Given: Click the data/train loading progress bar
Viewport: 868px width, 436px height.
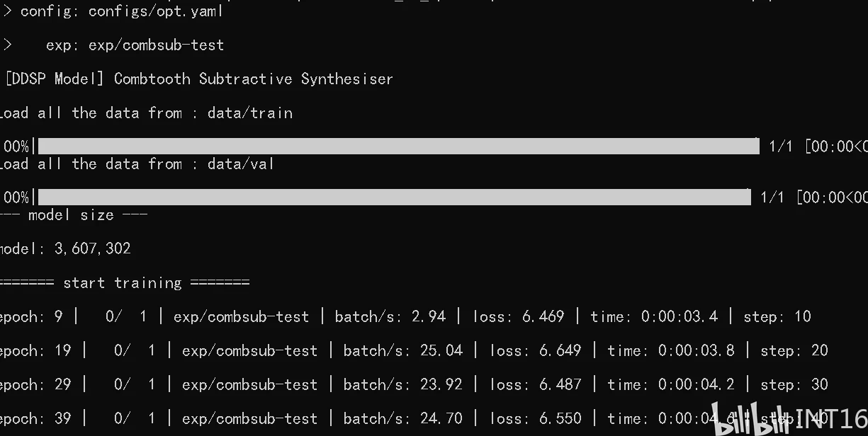Looking at the screenshot, I should 398,147.
